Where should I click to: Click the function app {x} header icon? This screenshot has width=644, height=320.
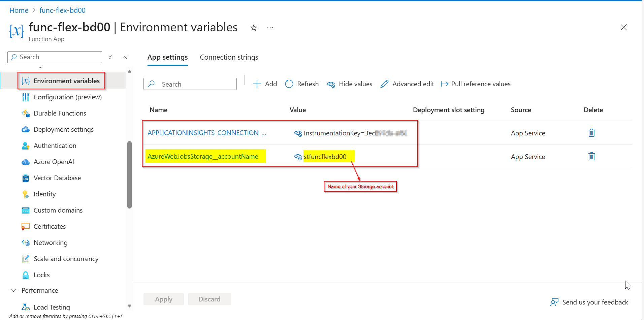[17, 31]
